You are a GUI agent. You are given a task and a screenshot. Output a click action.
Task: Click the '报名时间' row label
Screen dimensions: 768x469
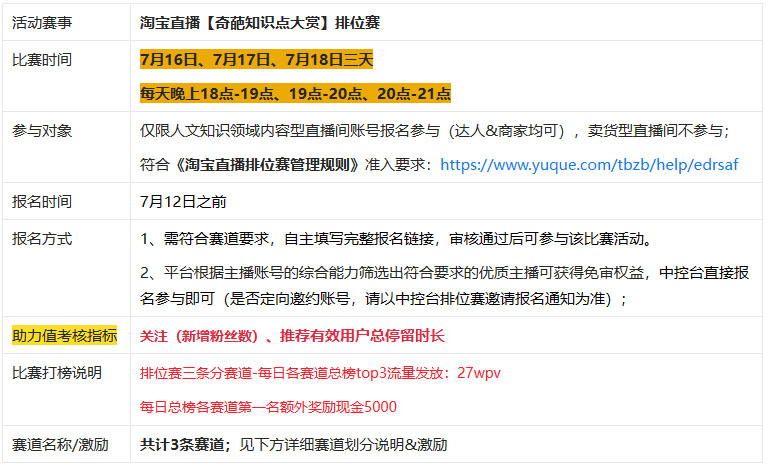point(42,202)
